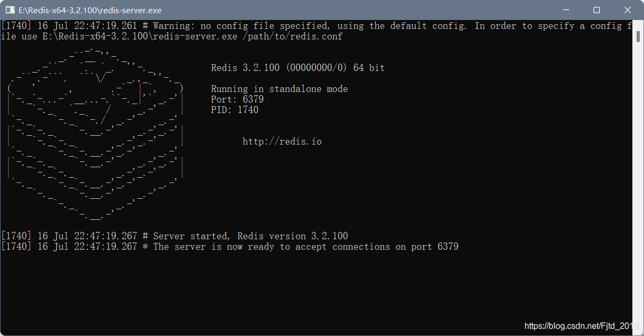Click the Redis ASCII art cube logo

click(x=95, y=134)
